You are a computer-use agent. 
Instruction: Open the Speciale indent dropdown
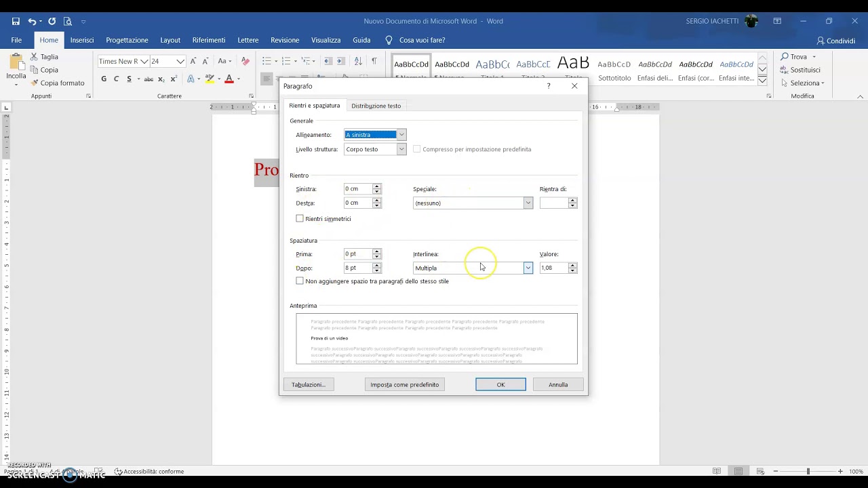[x=528, y=203]
